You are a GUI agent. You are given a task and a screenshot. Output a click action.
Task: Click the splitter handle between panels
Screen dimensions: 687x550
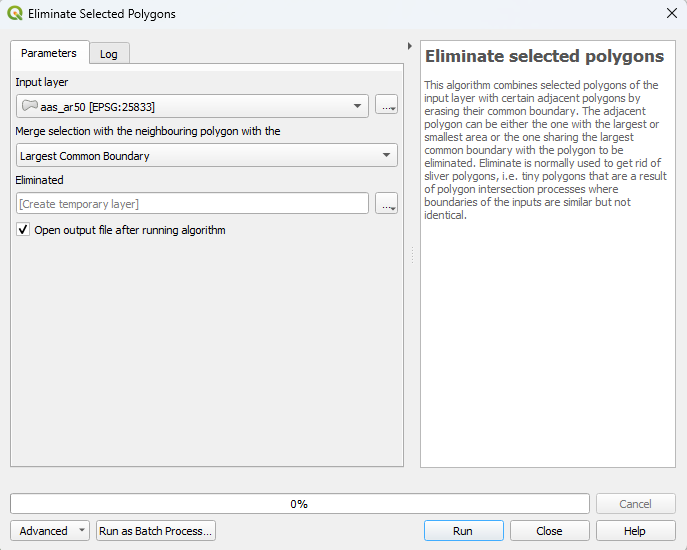pos(412,256)
